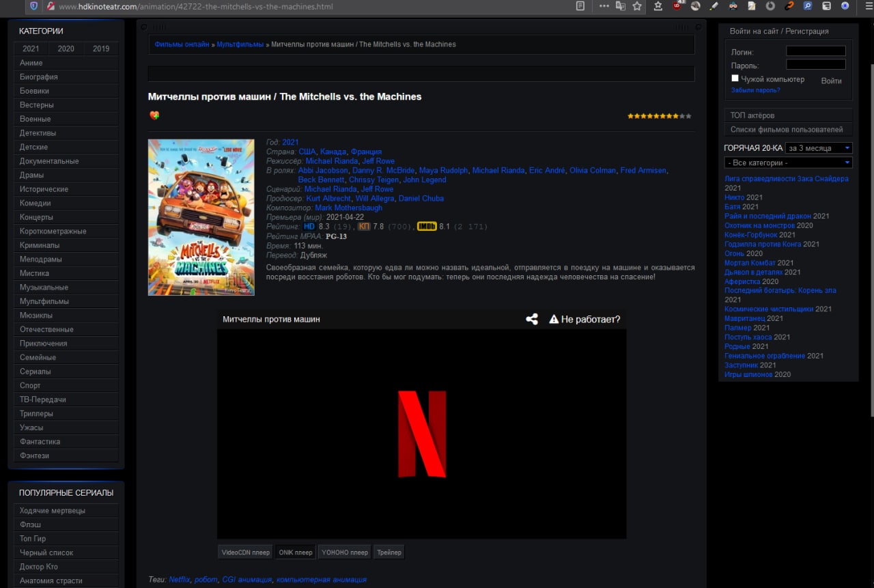874x588 pixels.
Task: Click the КП Kinopoisk rating badge
Action: (x=364, y=226)
